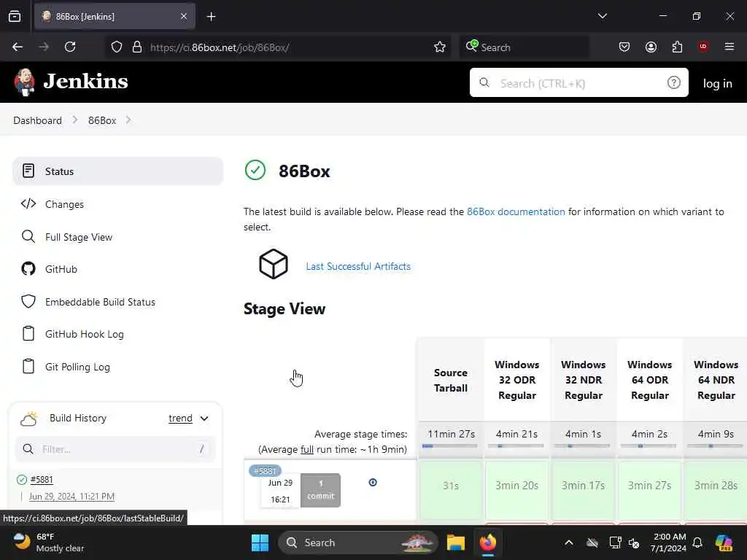747x560 pixels.
Task: Open the Firefox hamburger menu
Action: click(x=729, y=47)
